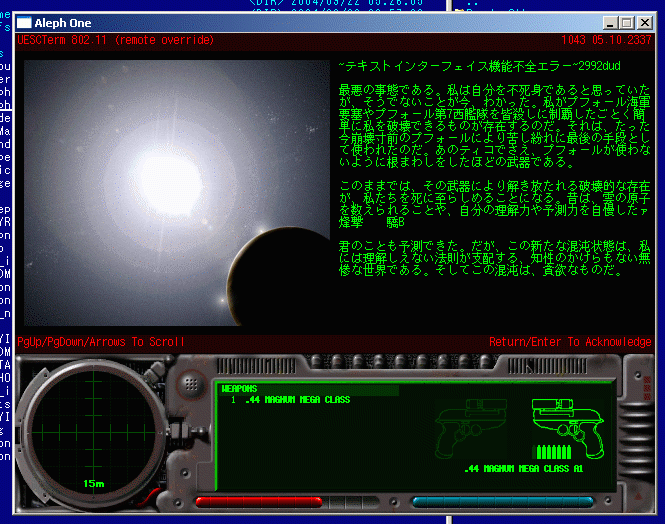
Task: Click PgUp/PgDown/Arrows To Scroll hint
Action: tap(101, 342)
